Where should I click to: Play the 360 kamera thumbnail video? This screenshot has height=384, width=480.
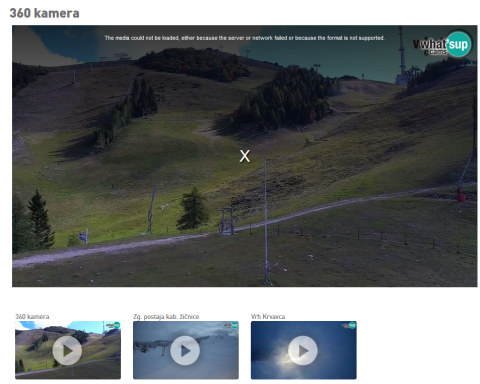click(x=67, y=350)
